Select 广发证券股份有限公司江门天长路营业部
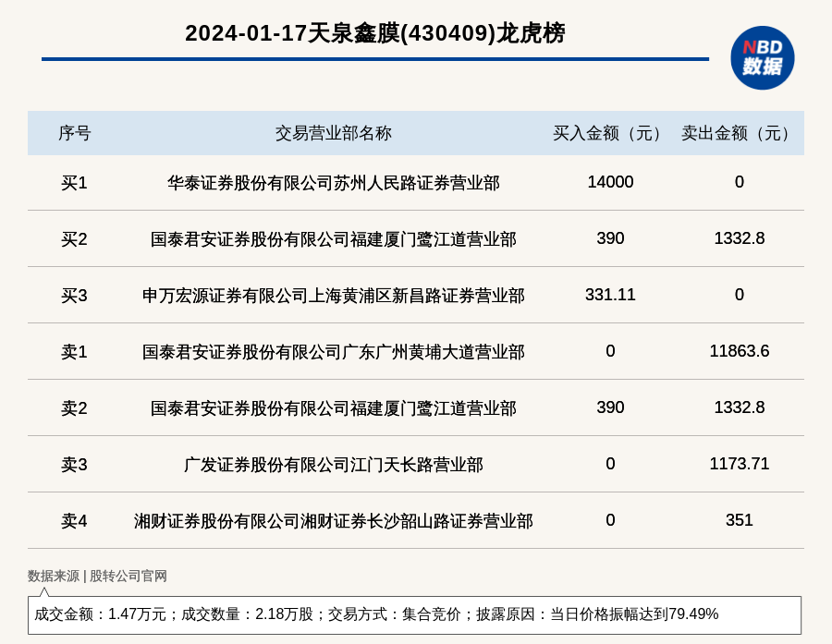The image size is (832, 644). (333, 464)
